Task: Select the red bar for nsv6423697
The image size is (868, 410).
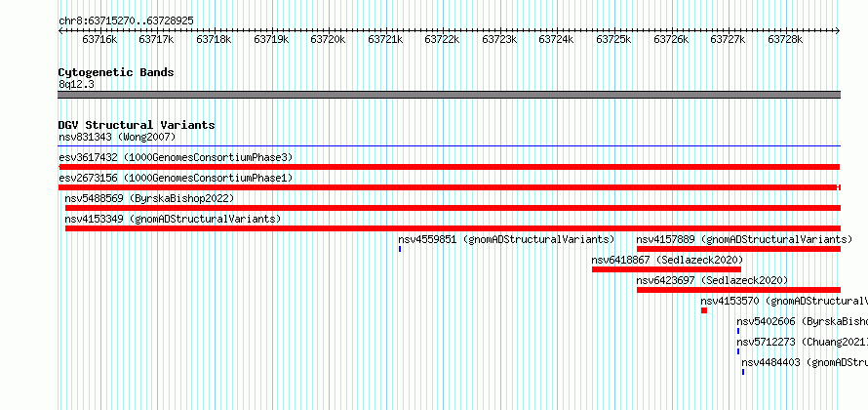Action: [738, 290]
